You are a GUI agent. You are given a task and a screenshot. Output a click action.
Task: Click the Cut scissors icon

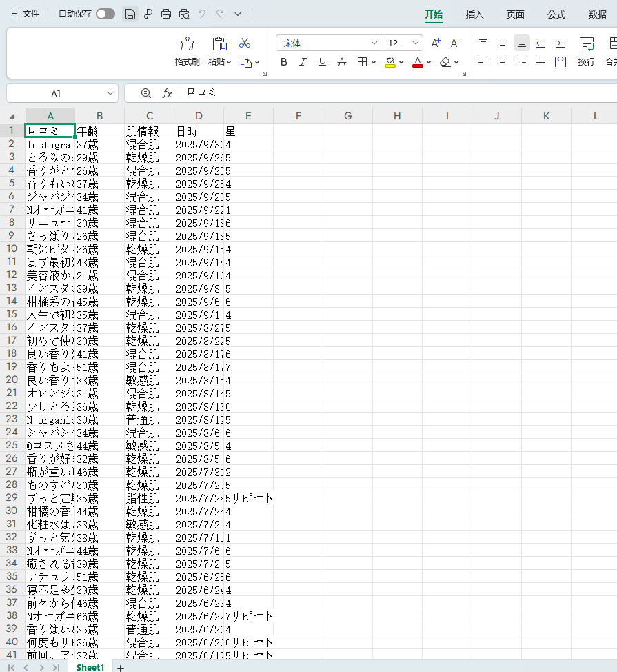tap(245, 43)
